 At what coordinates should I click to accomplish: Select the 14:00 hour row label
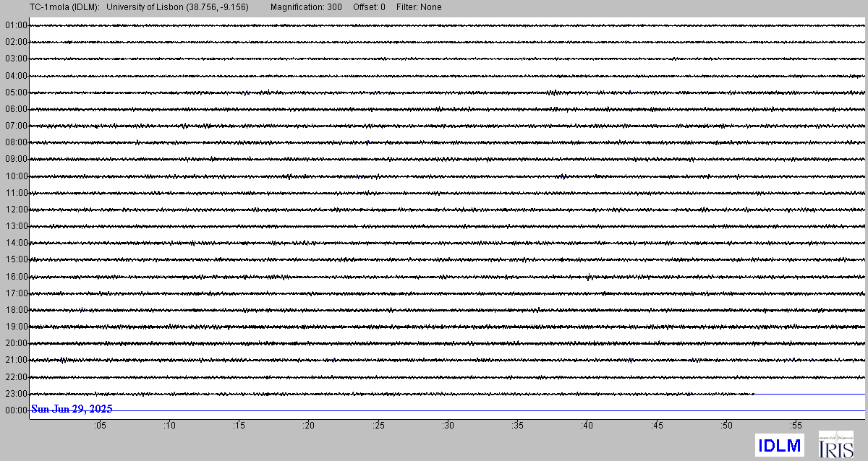[16, 243]
